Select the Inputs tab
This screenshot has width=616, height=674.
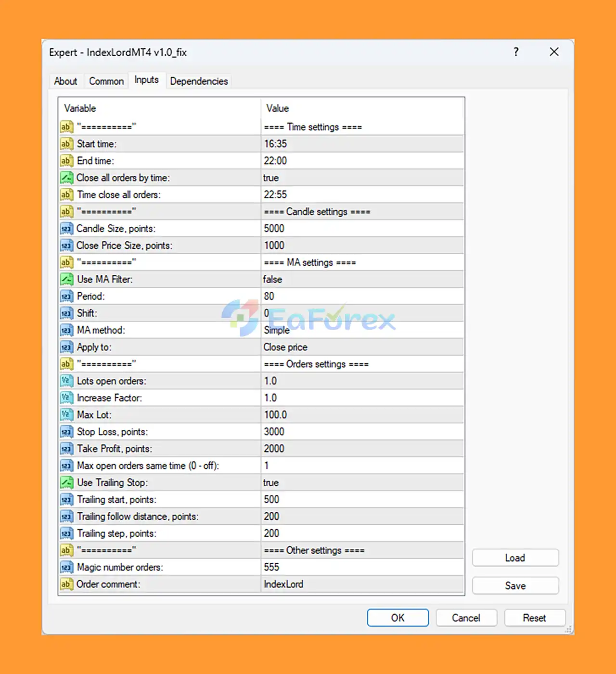coord(146,80)
